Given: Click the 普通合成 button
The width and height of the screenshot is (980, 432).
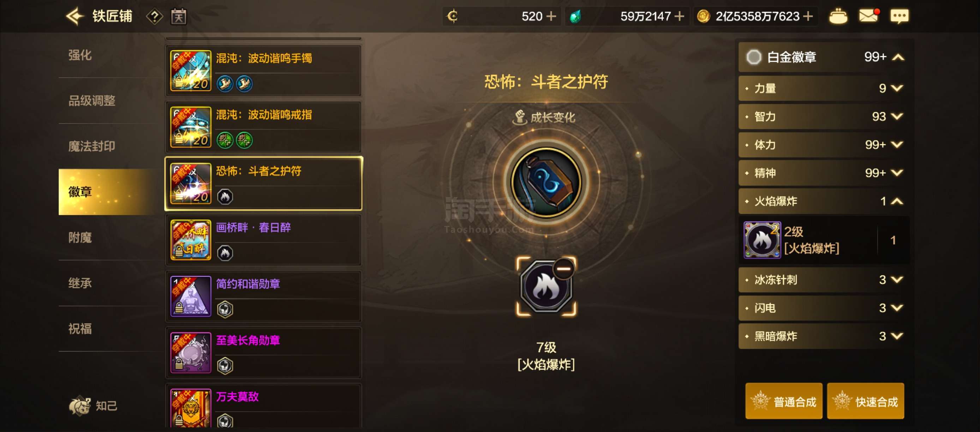Looking at the screenshot, I should tap(784, 401).
